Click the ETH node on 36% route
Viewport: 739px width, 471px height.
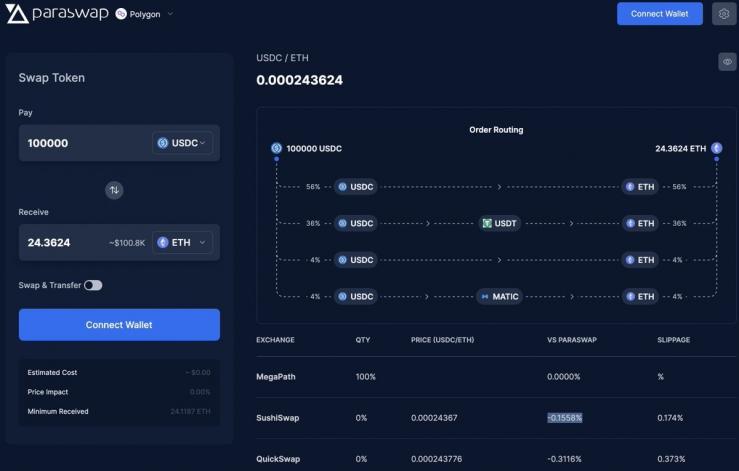click(640, 223)
